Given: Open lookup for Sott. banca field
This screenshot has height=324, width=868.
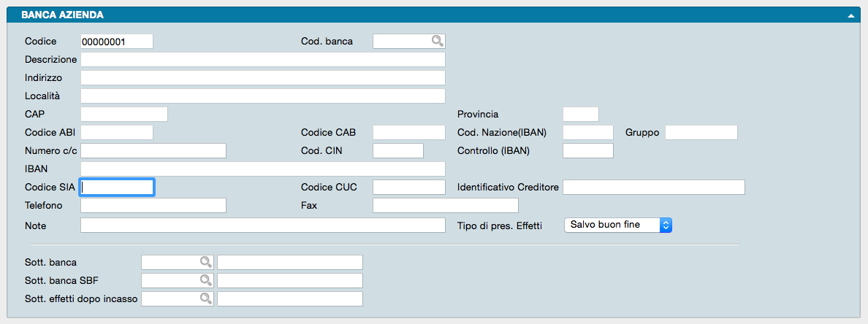Looking at the screenshot, I should pos(206,262).
